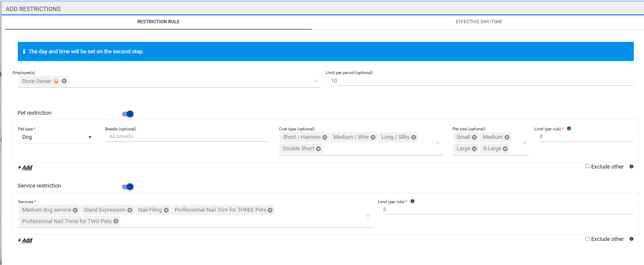The height and width of the screenshot is (265, 644).
Task: Clear all selected services with the X
Action: [368, 216]
